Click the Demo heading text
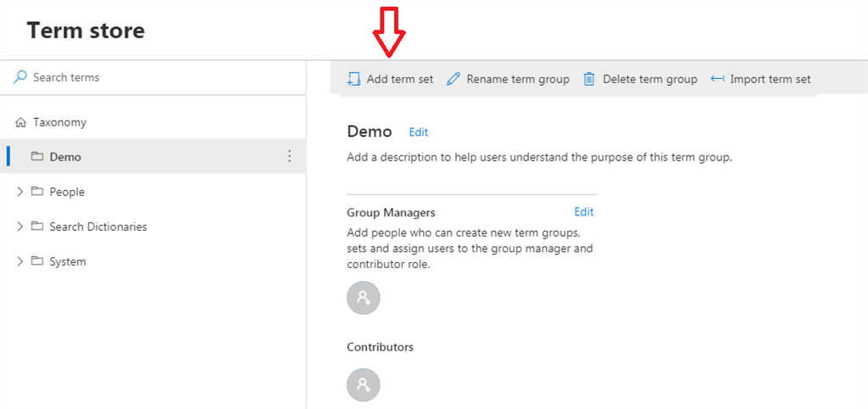 click(370, 132)
